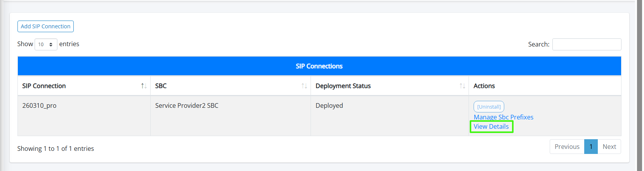644x171 pixels.
Task: Click the Search label beside the field
Action: (538, 45)
